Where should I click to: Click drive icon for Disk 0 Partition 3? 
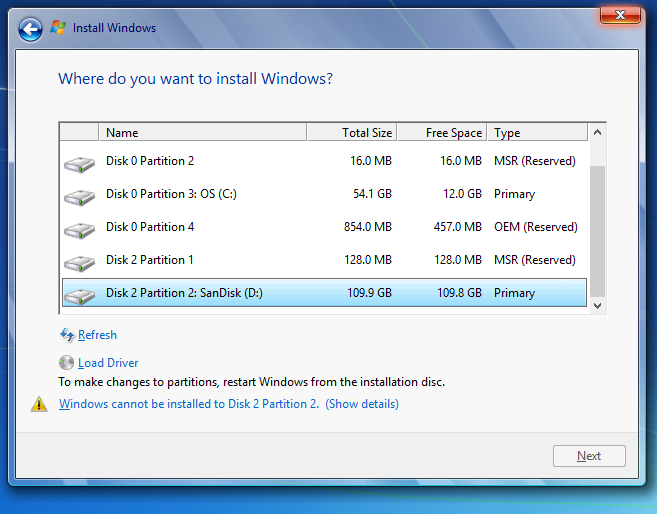point(79,197)
